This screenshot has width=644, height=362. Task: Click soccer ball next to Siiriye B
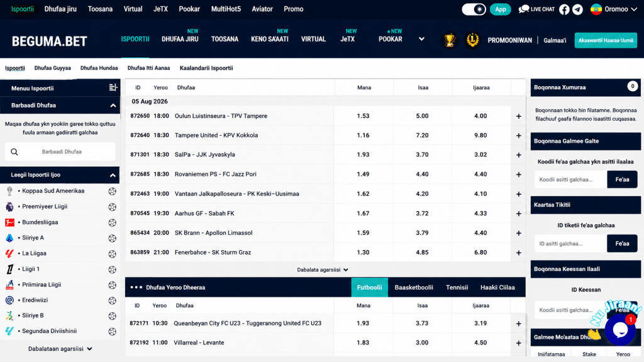click(112, 316)
